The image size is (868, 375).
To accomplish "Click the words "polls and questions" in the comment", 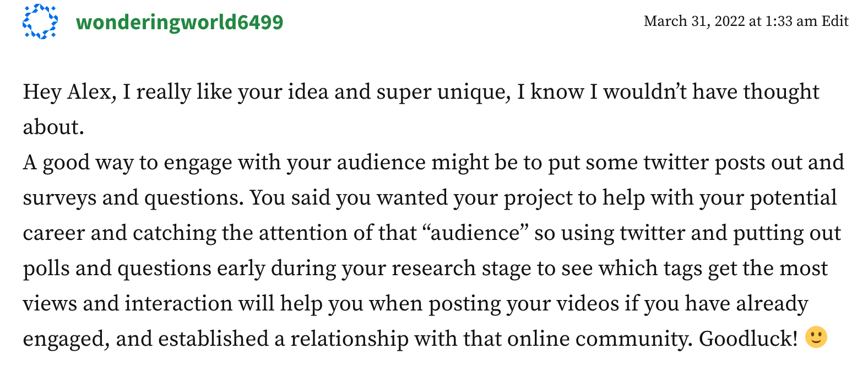I will [x=117, y=269].
